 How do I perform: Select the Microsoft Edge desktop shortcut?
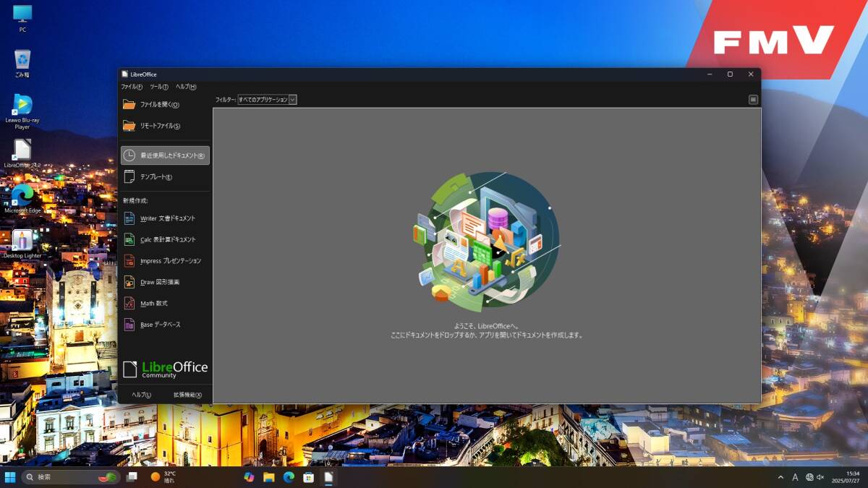pyautogui.click(x=22, y=199)
